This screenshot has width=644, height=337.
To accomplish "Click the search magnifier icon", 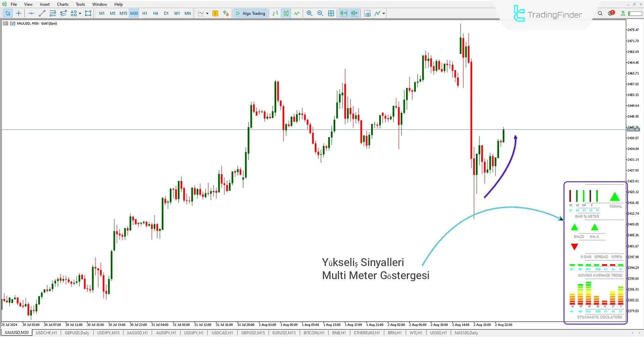I will coord(600,13).
